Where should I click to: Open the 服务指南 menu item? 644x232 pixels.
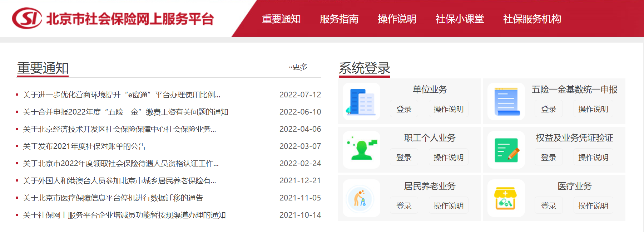(339, 19)
